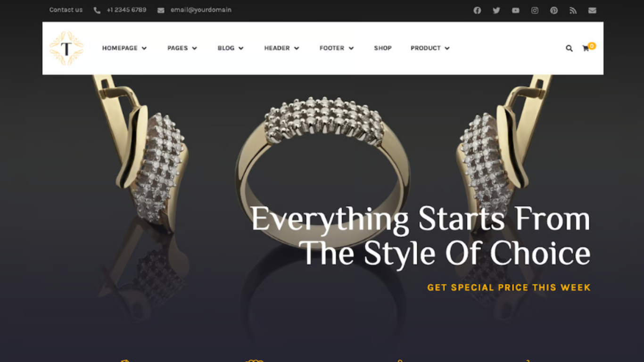Image resolution: width=644 pixels, height=362 pixels.
Task: Expand the PAGES dropdown menu
Action: pos(182,48)
